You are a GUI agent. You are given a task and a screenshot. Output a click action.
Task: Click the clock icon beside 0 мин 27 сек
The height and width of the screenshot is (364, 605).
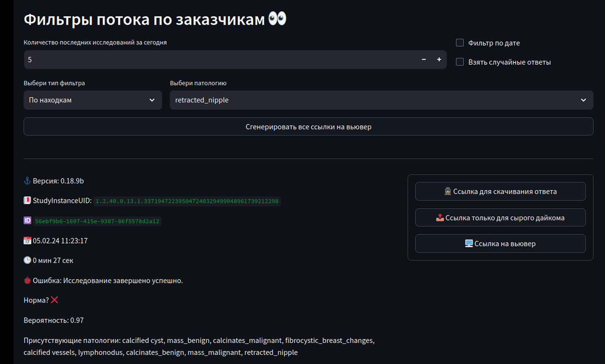coord(27,260)
